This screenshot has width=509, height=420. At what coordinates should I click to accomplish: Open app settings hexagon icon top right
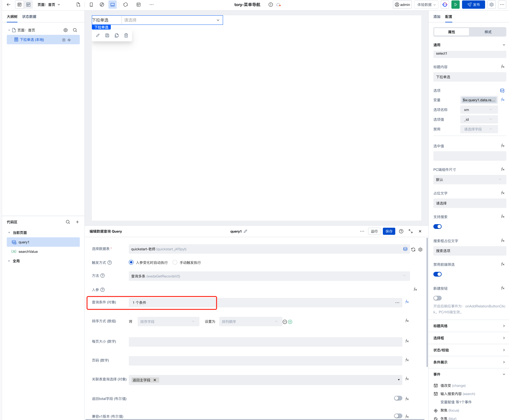click(491, 5)
